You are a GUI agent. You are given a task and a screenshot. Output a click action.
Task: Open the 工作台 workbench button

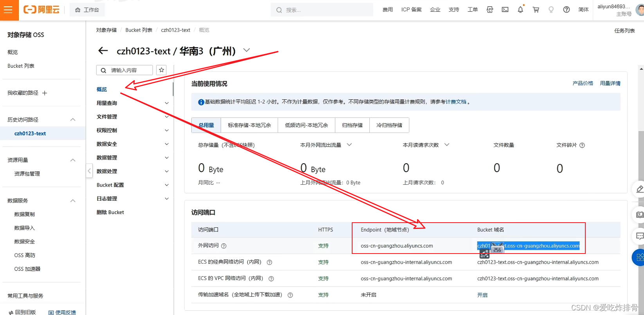[87, 10]
